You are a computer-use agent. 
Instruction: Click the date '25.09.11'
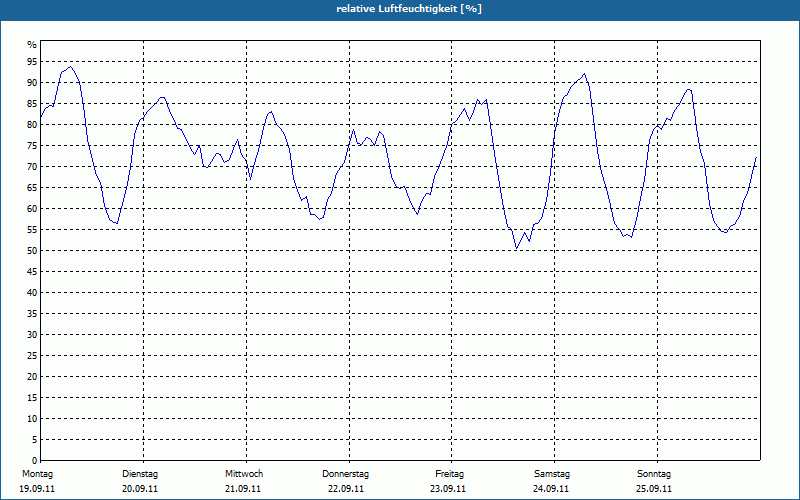[x=654, y=489]
